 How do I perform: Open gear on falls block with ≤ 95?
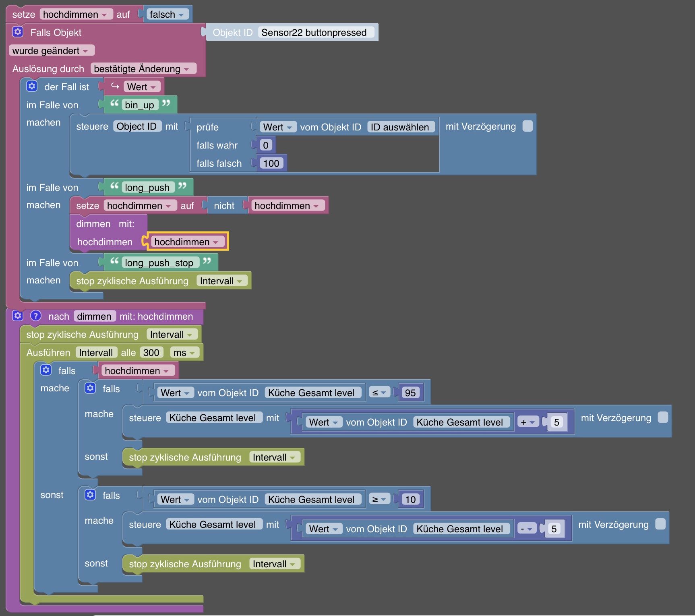coord(90,388)
